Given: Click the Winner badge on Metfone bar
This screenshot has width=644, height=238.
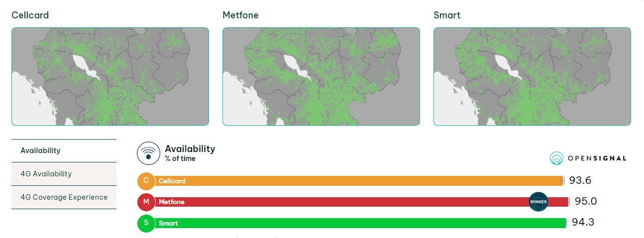Looking at the screenshot, I should click(x=538, y=202).
